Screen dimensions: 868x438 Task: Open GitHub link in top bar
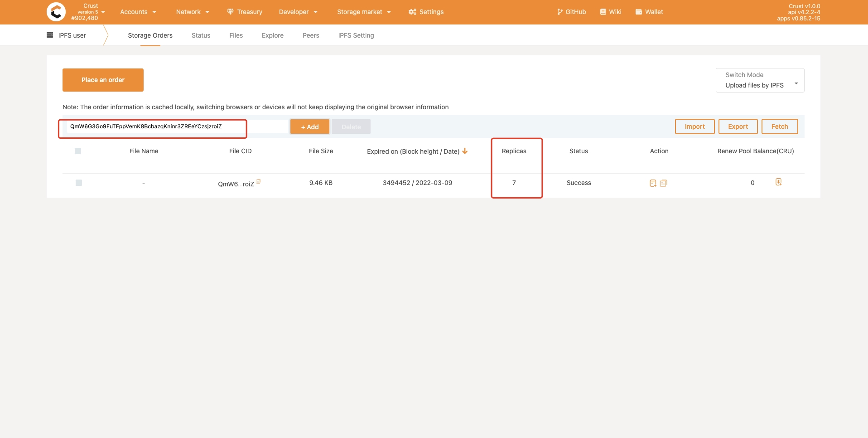[x=571, y=12]
